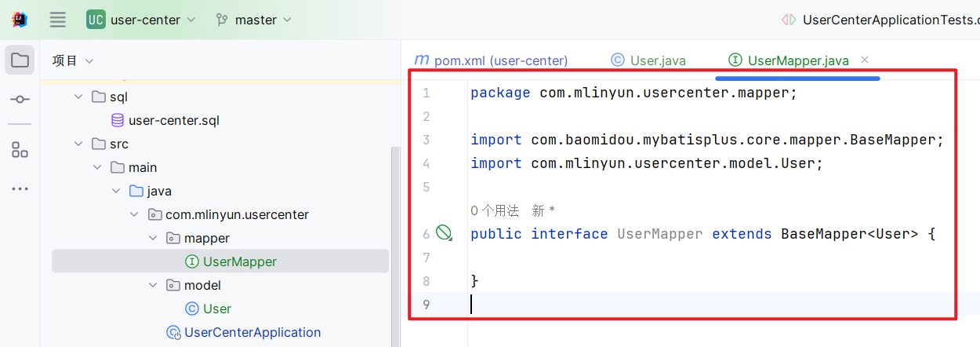Switch to the pom.xml (user-center) tab
Image resolution: width=980 pixels, height=347 pixels.
pyautogui.click(x=491, y=60)
